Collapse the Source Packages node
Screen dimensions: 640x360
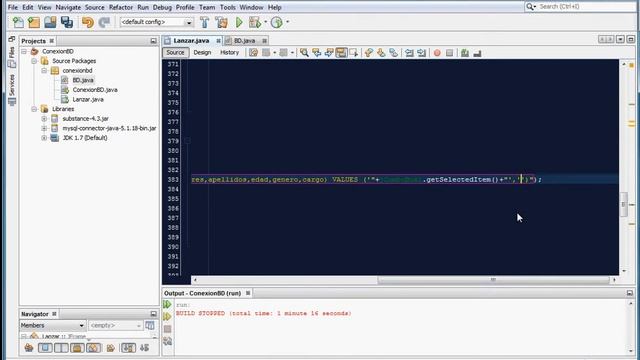tap(34, 61)
